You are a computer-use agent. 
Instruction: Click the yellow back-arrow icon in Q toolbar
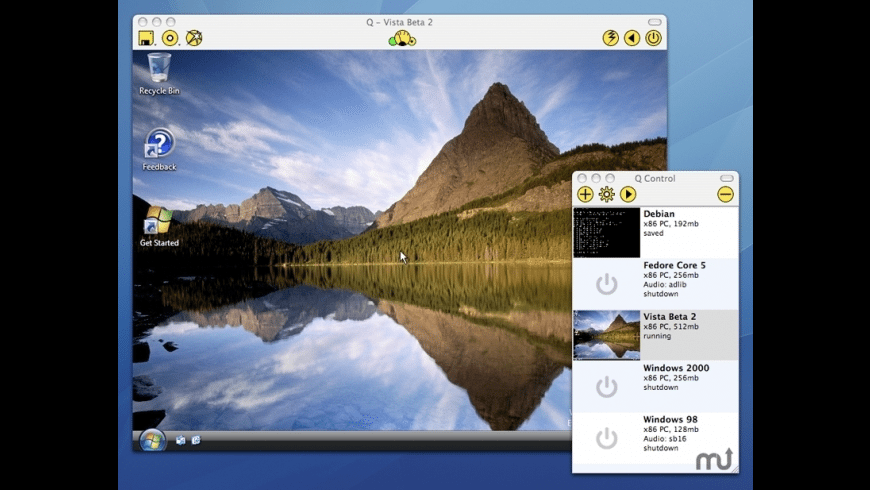(632, 38)
